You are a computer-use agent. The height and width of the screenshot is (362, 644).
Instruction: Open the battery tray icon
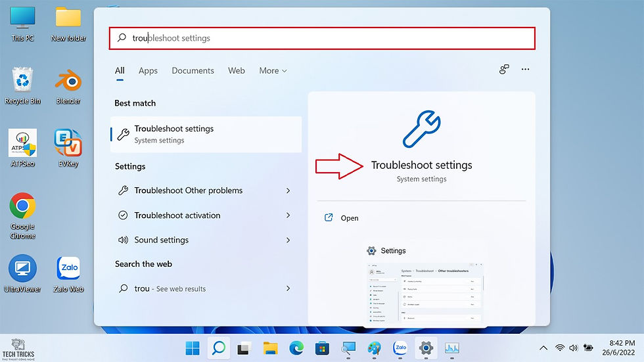pos(588,348)
